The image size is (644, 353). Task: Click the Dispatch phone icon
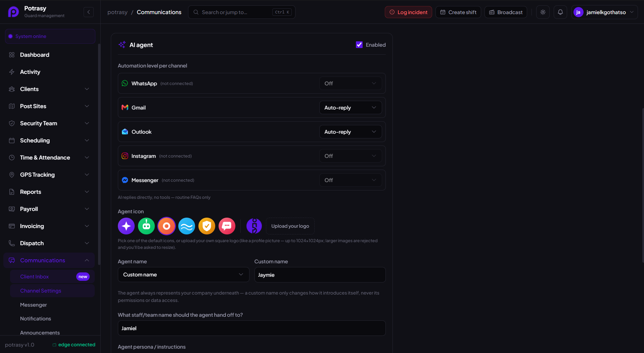12,243
